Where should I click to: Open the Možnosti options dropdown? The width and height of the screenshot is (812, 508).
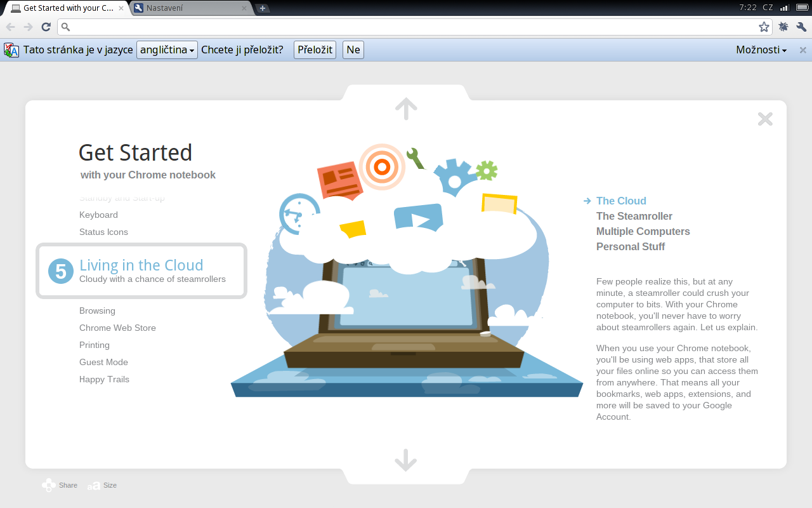(x=761, y=50)
